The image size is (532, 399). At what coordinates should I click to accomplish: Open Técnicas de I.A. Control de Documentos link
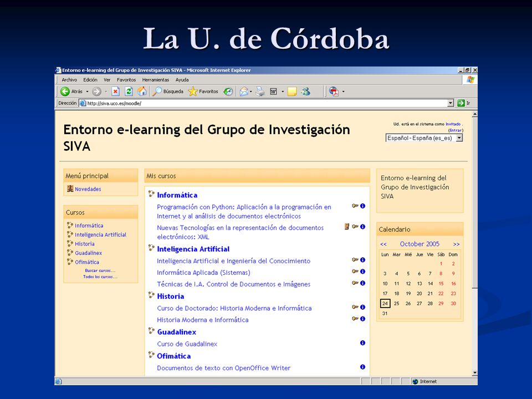click(x=233, y=284)
